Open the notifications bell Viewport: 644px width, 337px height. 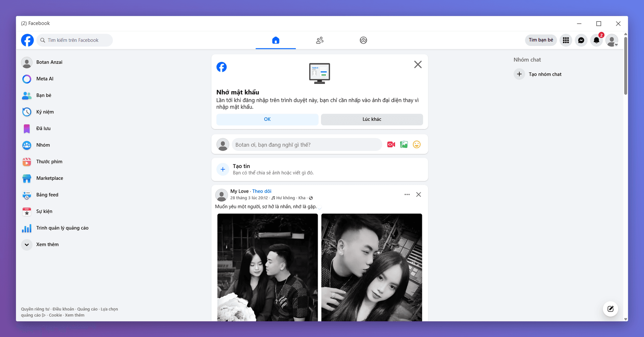596,40
